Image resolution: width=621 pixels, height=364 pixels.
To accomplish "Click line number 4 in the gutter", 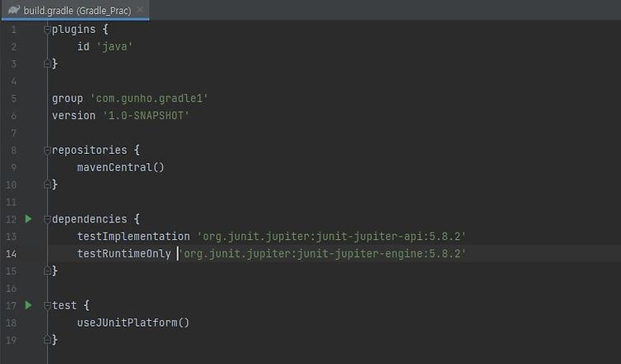I will [14, 81].
